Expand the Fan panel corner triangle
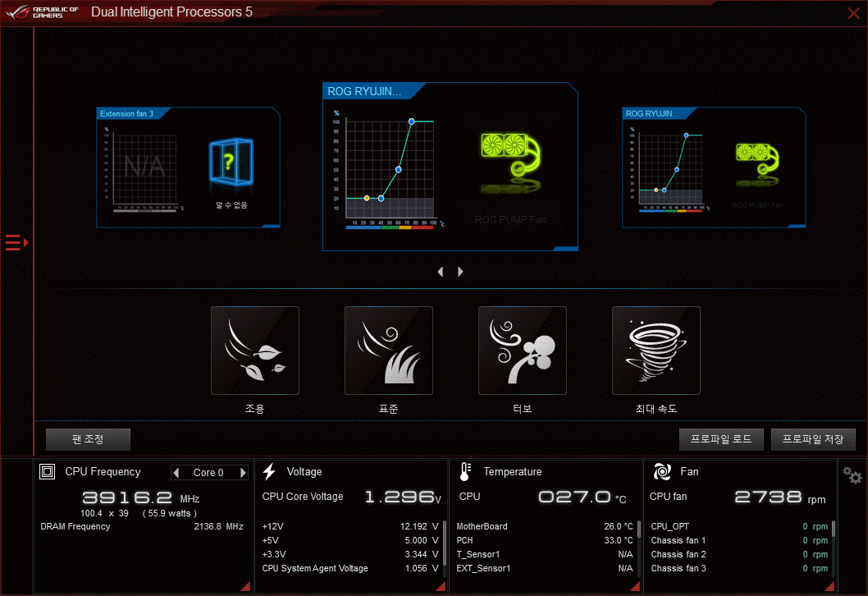 coord(829,586)
